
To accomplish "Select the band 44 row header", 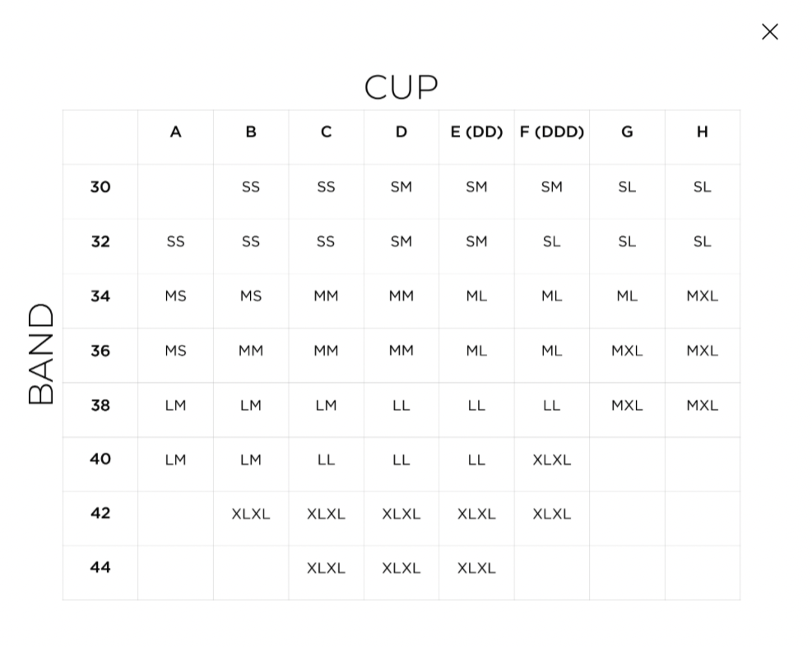I will 100,567.
